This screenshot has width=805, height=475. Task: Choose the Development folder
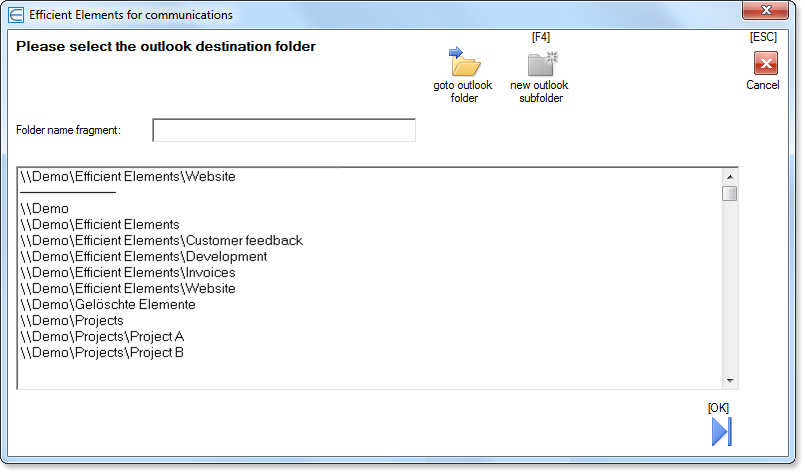coord(144,256)
